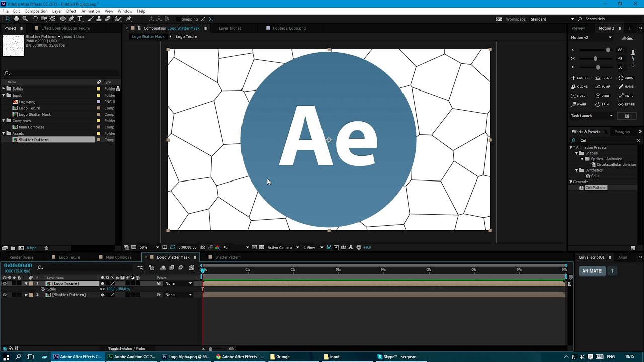Open Adobe Audition from Windows taskbar
Viewport: 644px width, 362px height.
pyautogui.click(x=131, y=357)
